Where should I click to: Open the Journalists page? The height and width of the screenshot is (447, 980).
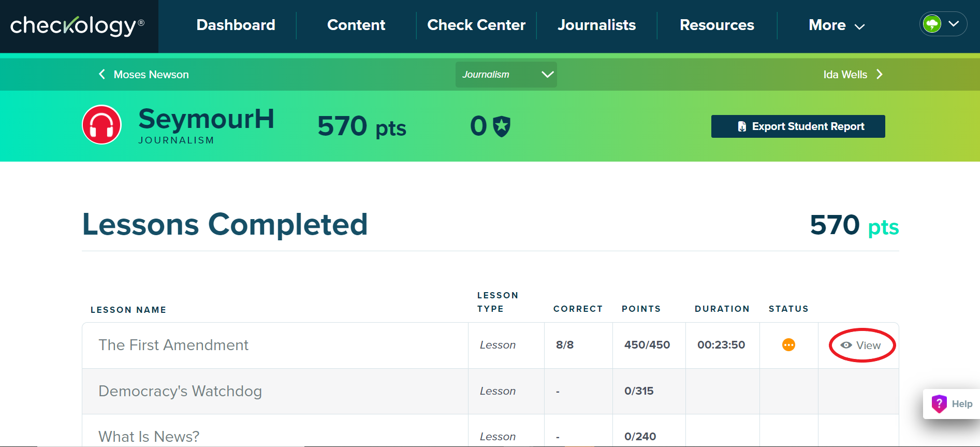tap(596, 25)
